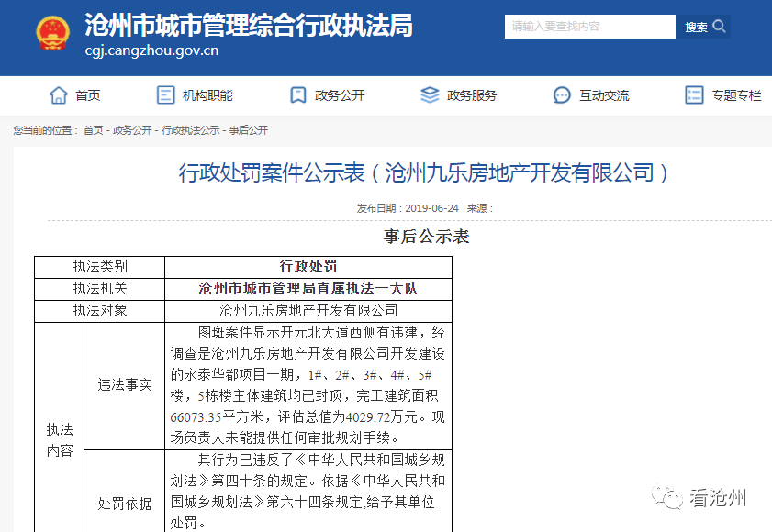This screenshot has width=772, height=532.
Task: Select the 违法事实 table cell
Action: (124, 385)
